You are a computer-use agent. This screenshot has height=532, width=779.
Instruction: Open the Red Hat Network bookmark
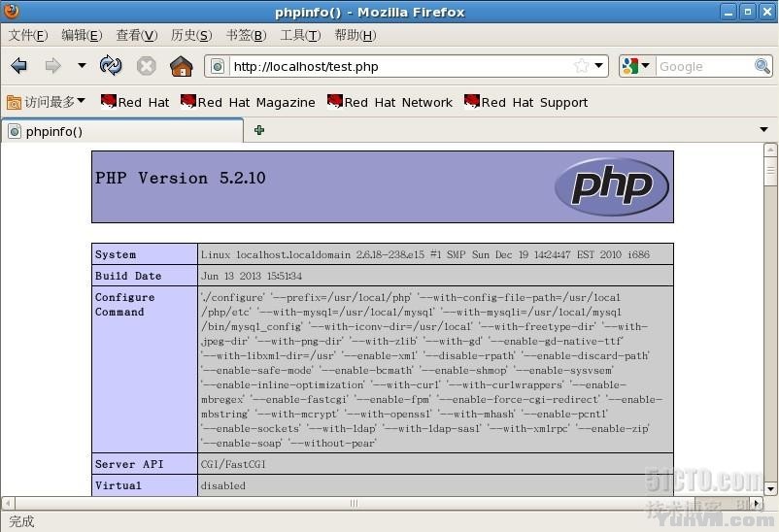(x=389, y=102)
